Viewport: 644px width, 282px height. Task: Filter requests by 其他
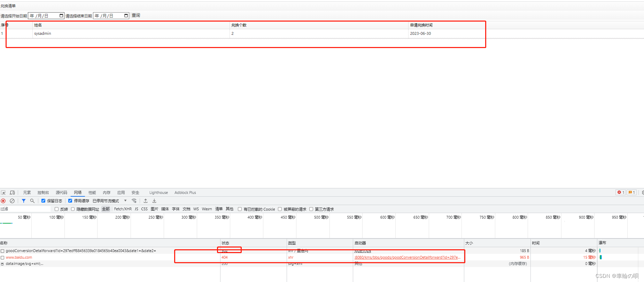(x=230, y=209)
